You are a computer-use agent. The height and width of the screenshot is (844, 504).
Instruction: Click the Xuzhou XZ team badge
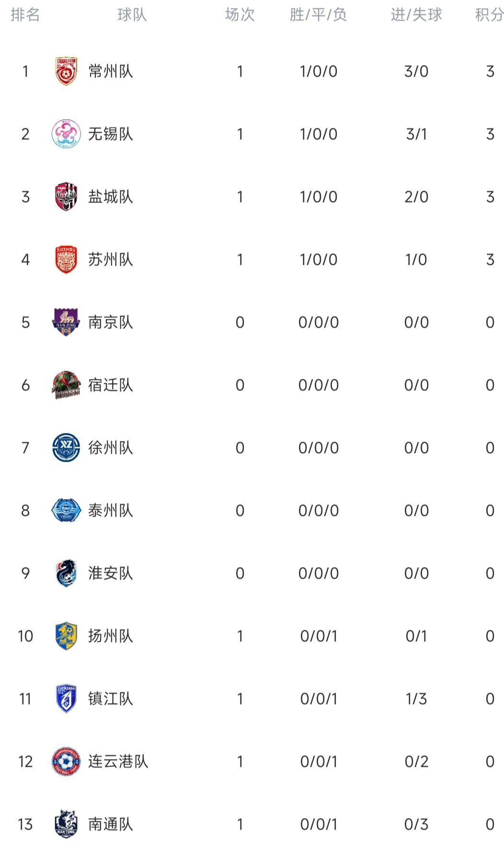tap(66, 448)
